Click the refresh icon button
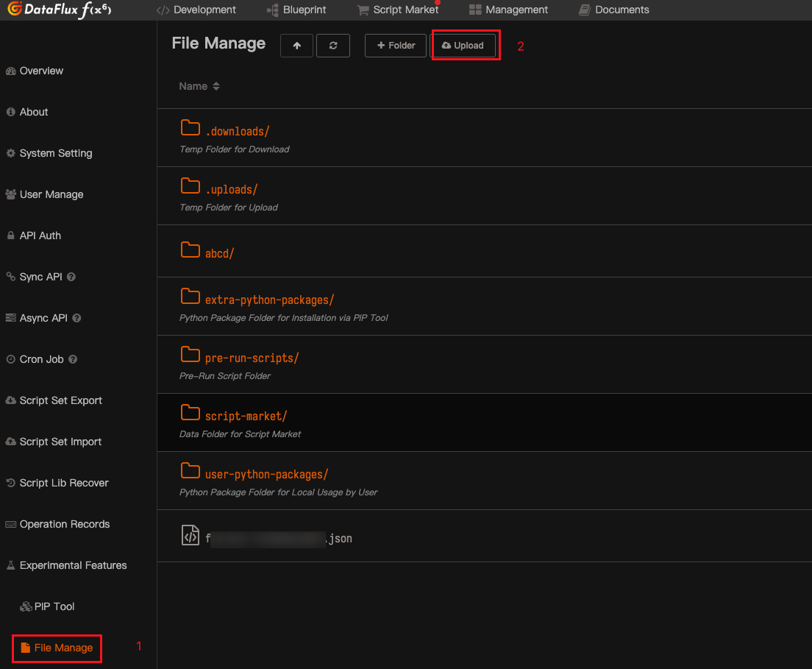This screenshot has width=812, height=669. [x=333, y=46]
